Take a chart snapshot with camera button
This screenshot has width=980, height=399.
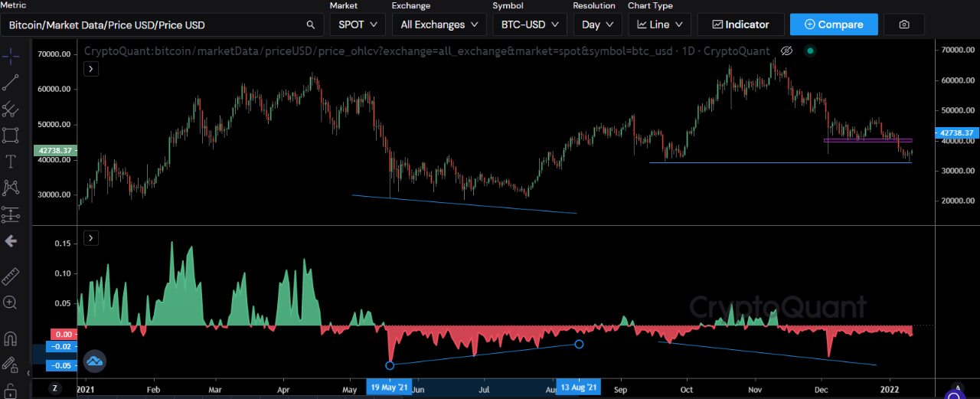(904, 25)
